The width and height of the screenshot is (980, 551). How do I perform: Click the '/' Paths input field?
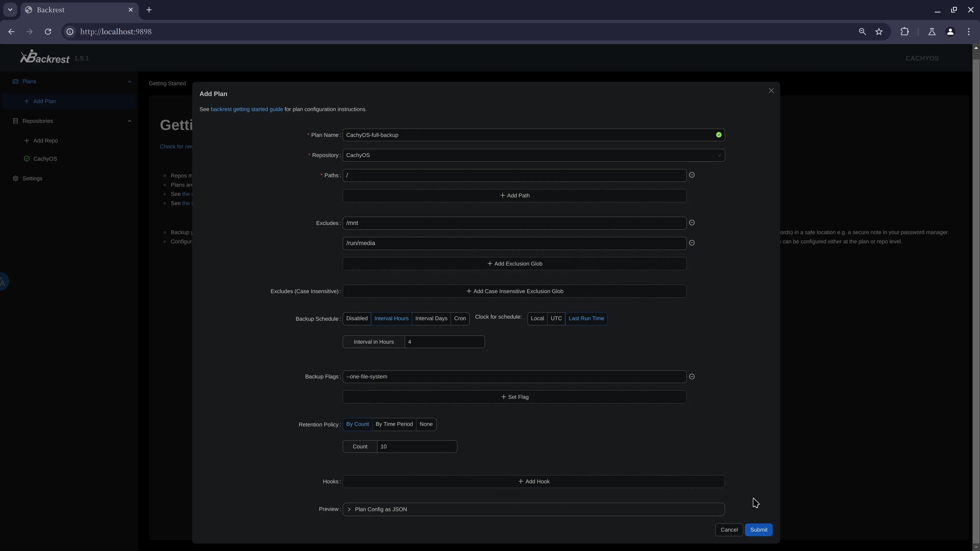(514, 175)
